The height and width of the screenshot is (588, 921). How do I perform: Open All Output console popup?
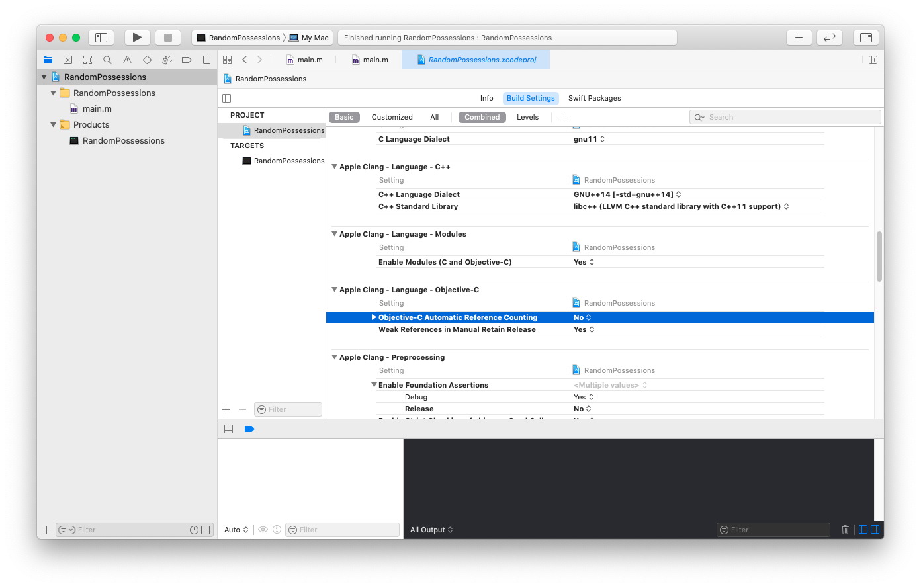click(x=431, y=530)
